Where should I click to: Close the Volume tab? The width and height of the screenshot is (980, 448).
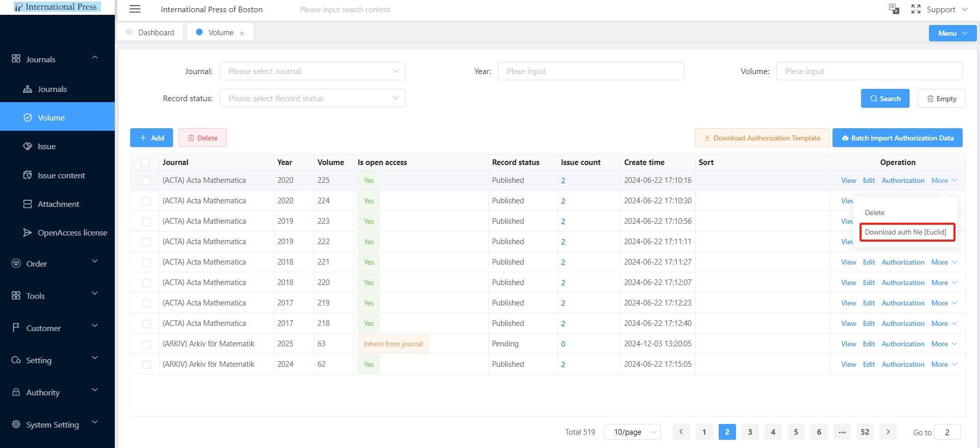click(242, 33)
